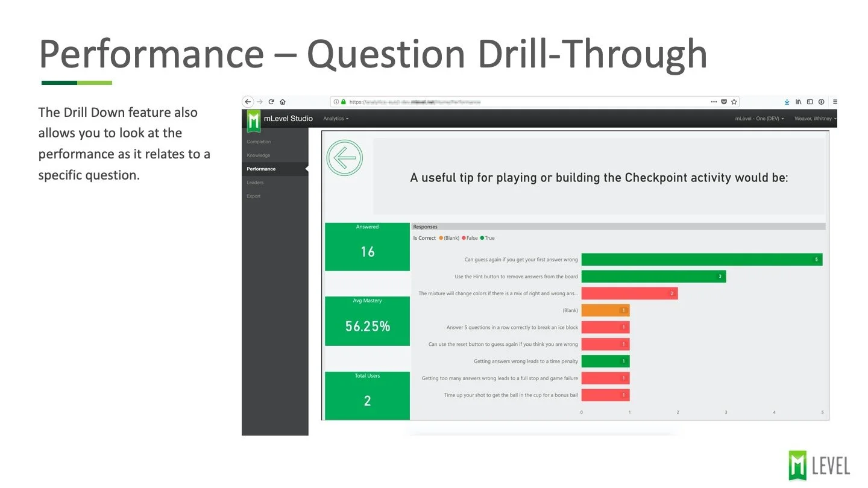
Task: Click the bar for 'Answer 5 questions in a row'
Action: pos(605,328)
